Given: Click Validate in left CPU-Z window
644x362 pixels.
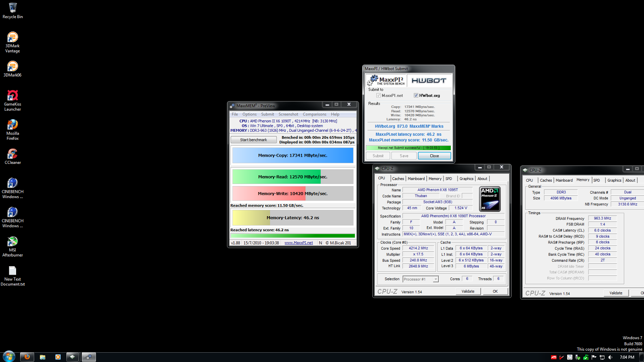Looking at the screenshot, I should coord(468,291).
